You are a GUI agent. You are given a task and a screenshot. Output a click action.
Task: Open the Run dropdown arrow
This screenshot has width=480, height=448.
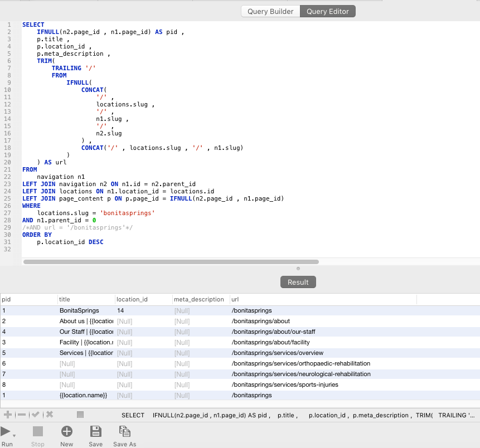click(x=14, y=436)
